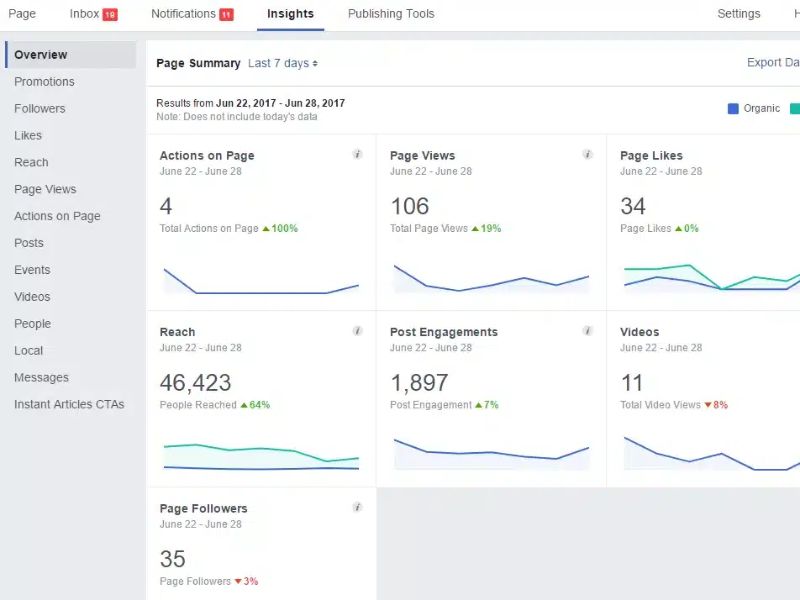800x600 pixels.
Task: Click the Page Followers card title
Action: pos(203,509)
